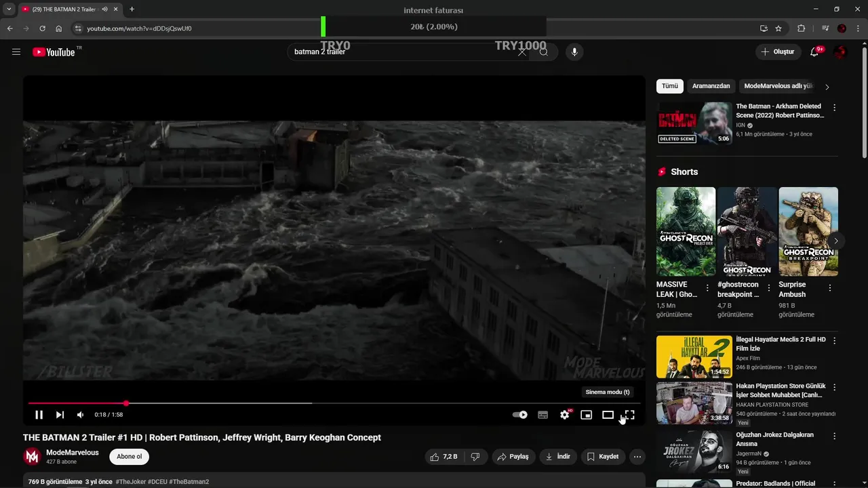Viewport: 868px width, 488px height.
Task: Open the notifications bell
Action: [x=814, y=52]
